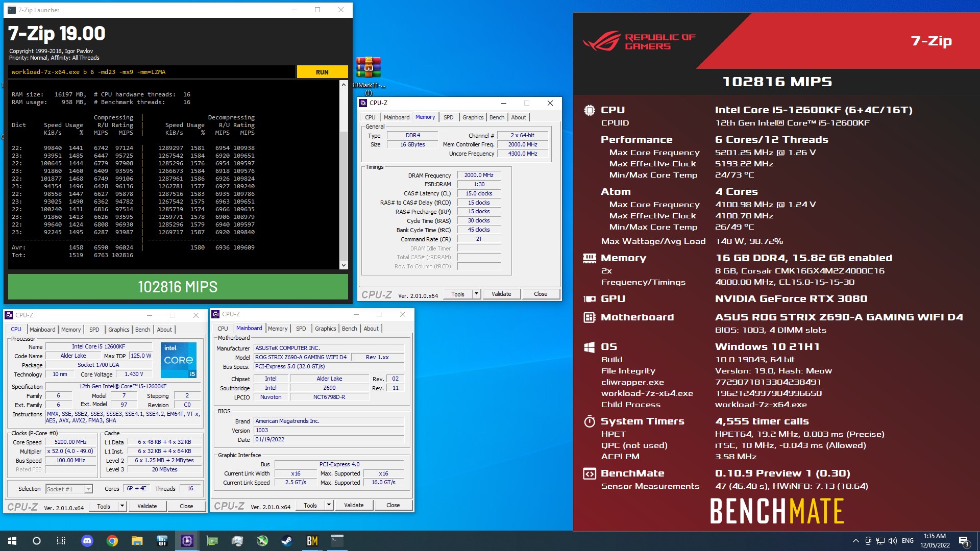Open Google Chrome from the taskbar
980x551 pixels.
click(112, 541)
